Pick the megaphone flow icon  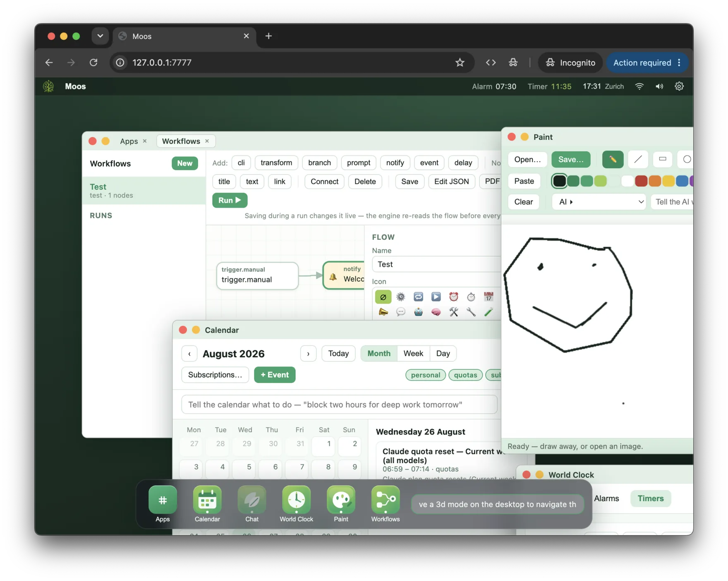coord(383,312)
